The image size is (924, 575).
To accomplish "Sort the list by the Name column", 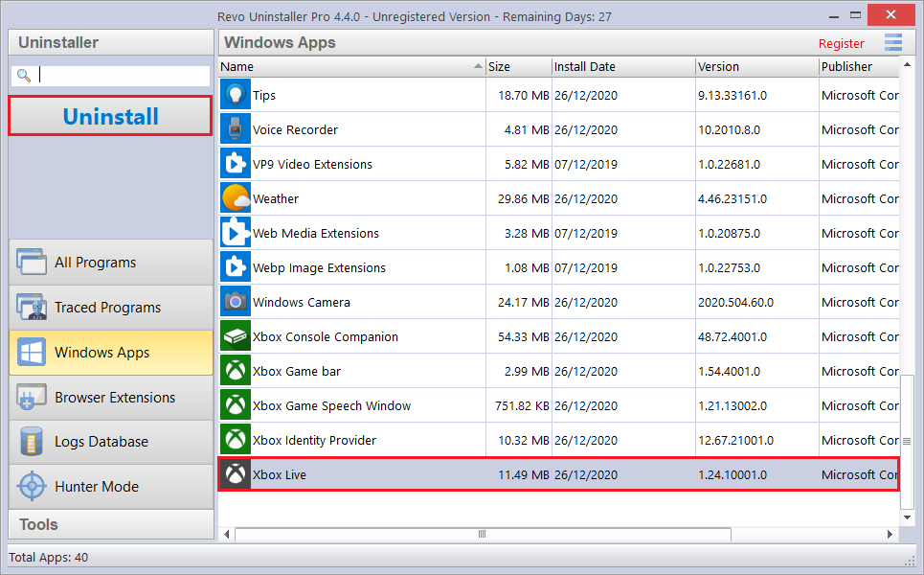I will point(352,67).
